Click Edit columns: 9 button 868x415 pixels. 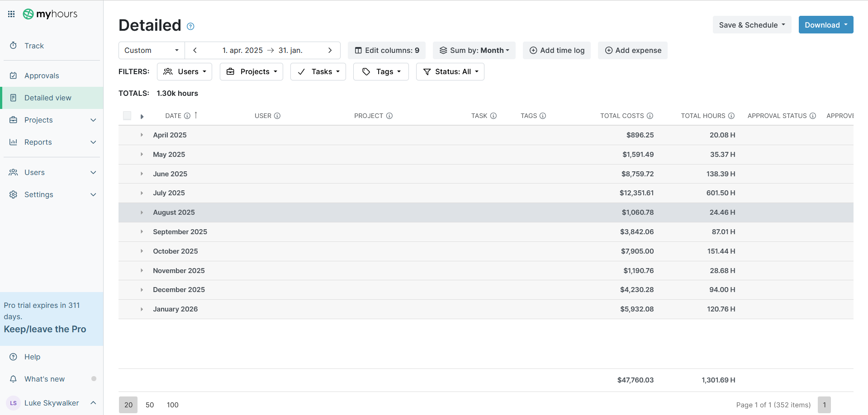point(387,50)
